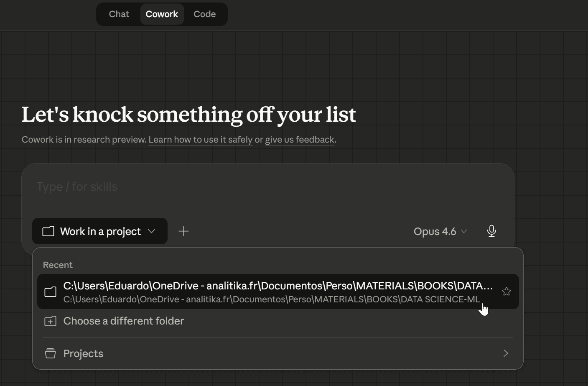Click the add-folder icon with the plus sign
Viewport: 588px width, 386px height.
pyautogui.click(x=51, y=321)
